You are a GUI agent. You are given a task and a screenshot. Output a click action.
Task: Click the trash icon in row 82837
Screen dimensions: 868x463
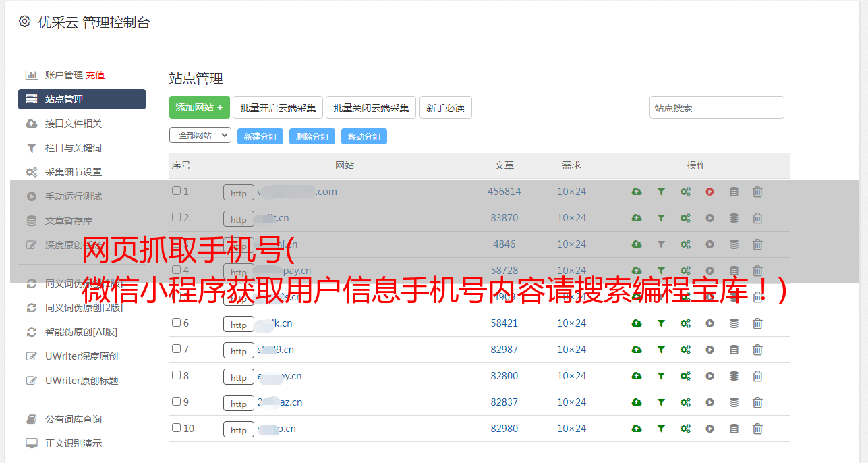757,402
